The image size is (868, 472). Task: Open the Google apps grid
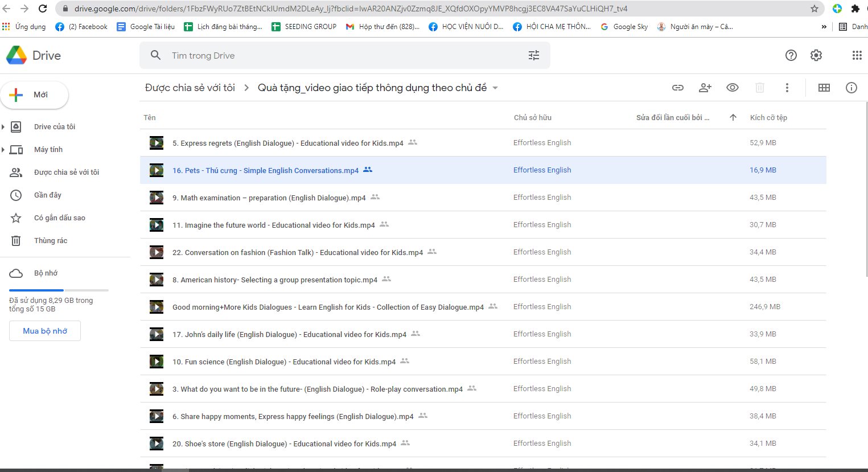(857, 55)
